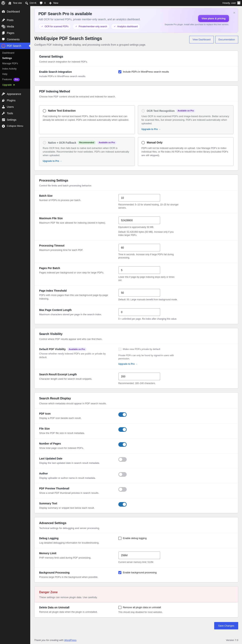The height and width of the screenshot is (644, 242).
Task: Open the Ctrl+K search icon in admin bar
Action: 27,3
